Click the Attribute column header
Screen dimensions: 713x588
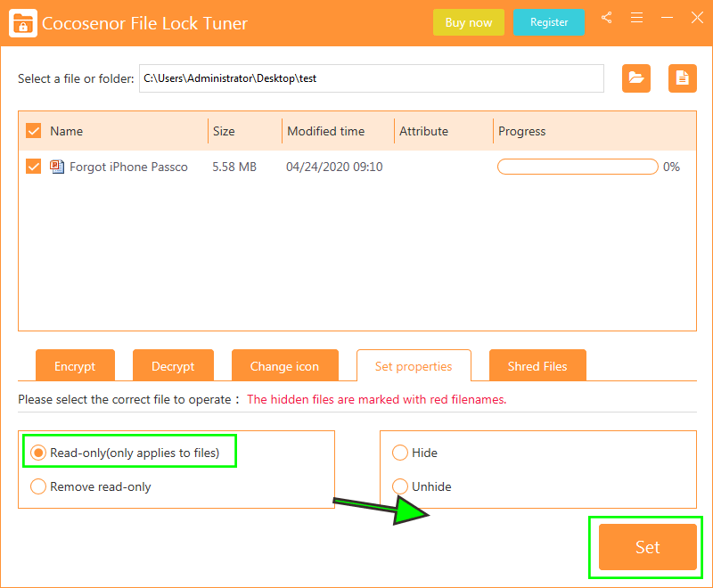[x=423, y=131]
